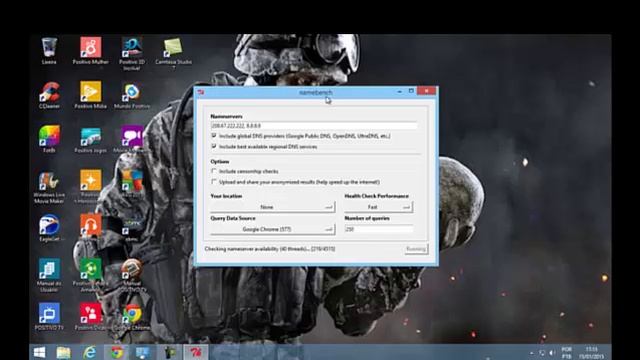Enable Include censorship checks option
This screenshot has width=640, height=360.
click(213, 171)
